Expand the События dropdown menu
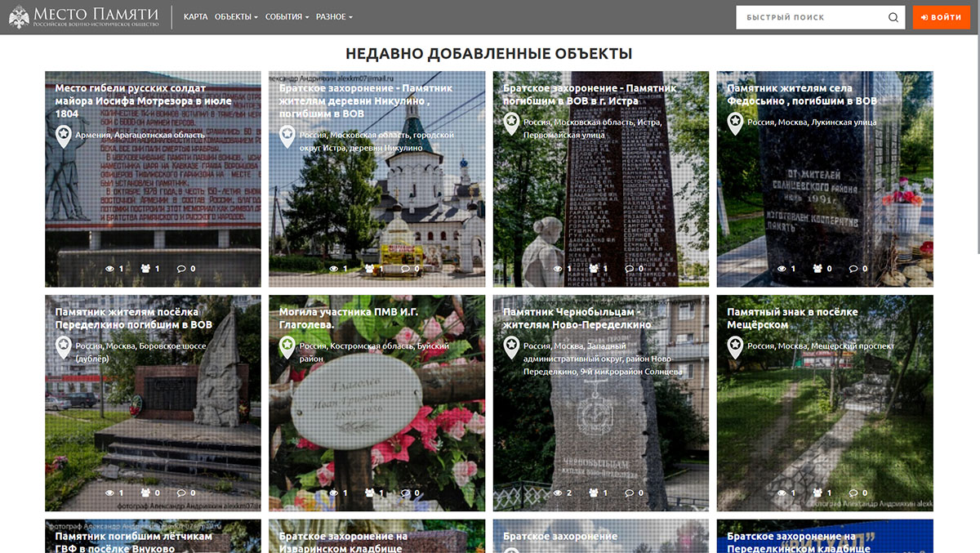This screenshot has width=980, height=553. 287,17
